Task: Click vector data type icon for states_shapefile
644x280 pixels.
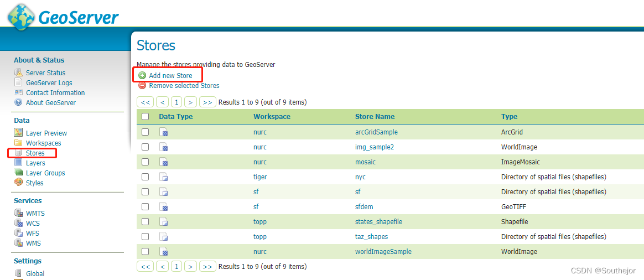Action: (x=163, y=222)
